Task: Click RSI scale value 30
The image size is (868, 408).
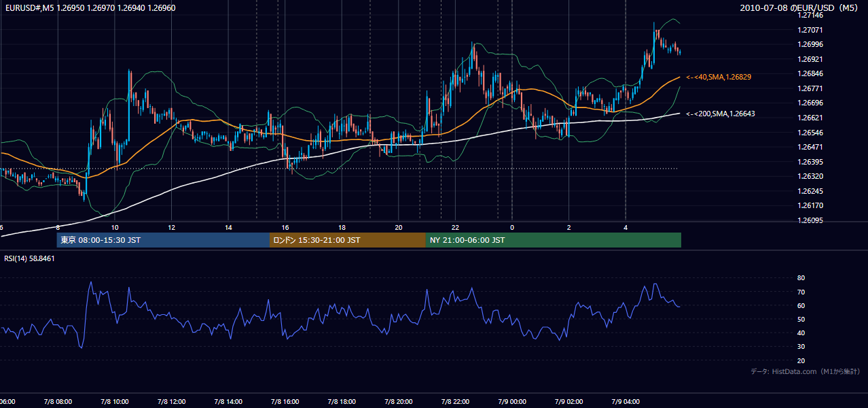Action: coord(801,347)
